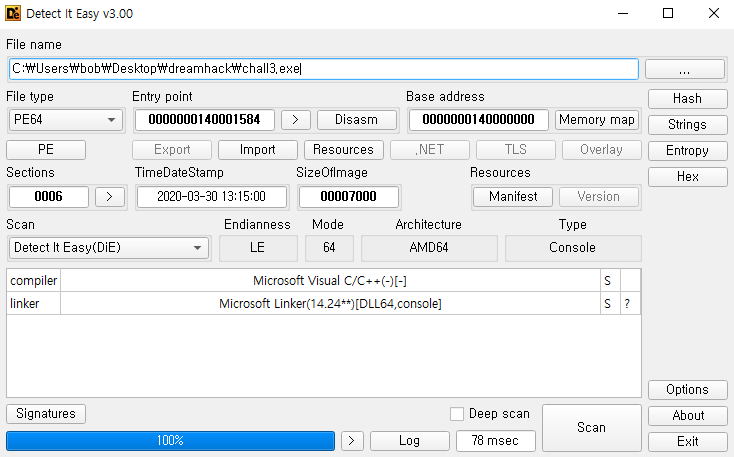Click the Exit button
This screenshot has width=734, height=457.
pos(687,442)
